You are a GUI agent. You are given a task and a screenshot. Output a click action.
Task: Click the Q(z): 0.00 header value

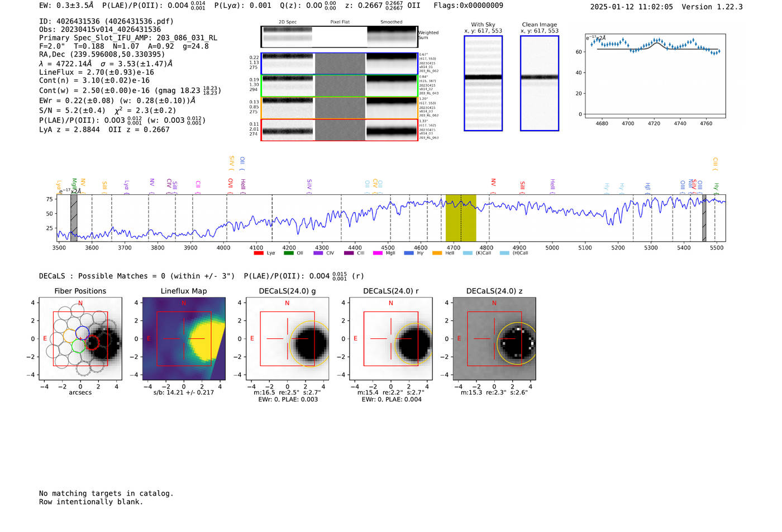tap(308, 6)
